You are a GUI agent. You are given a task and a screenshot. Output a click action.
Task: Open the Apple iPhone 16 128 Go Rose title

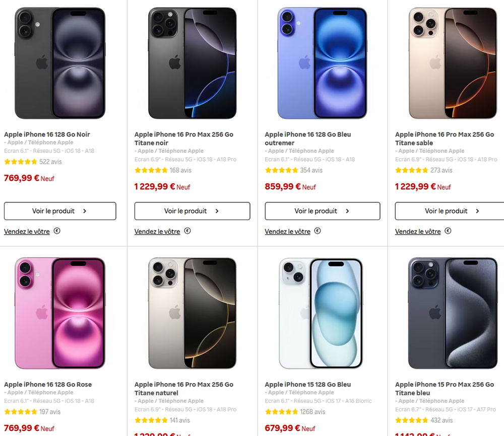48,385
